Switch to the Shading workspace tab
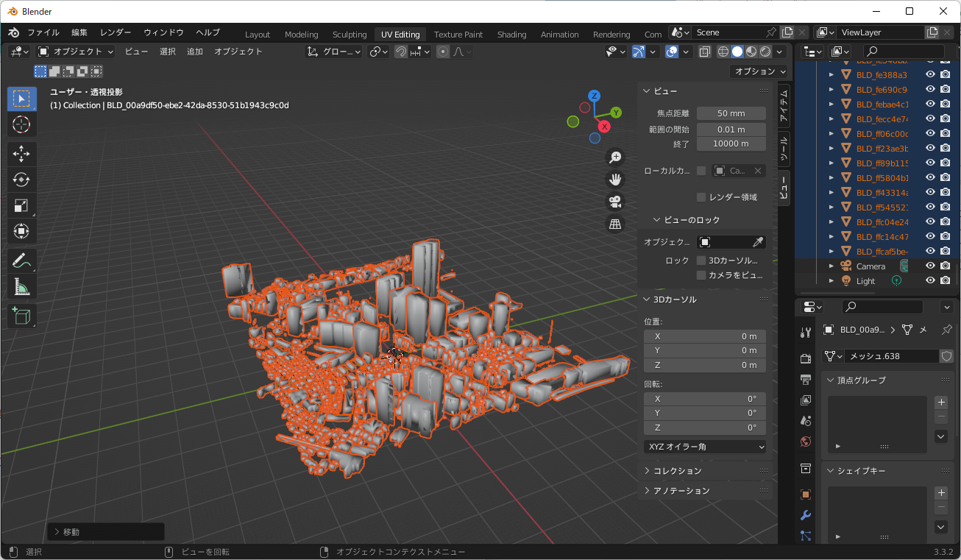 511,35
